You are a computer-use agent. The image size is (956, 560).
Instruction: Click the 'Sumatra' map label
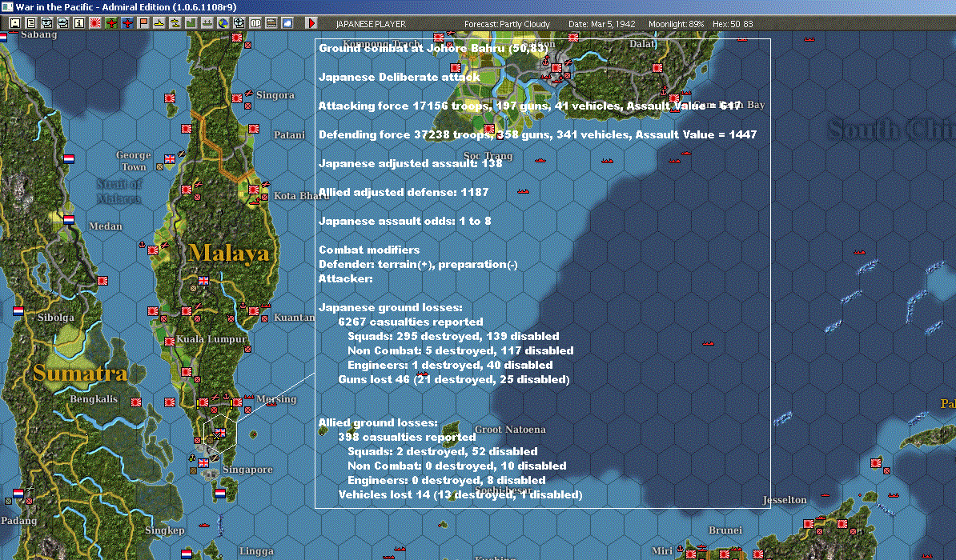pyautogui.click(x=80, y=373)
